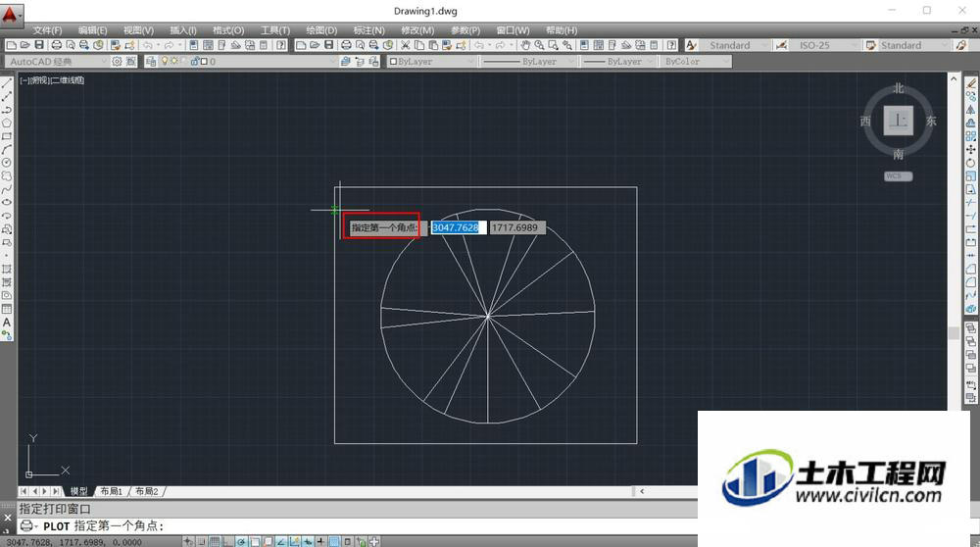Screen dimensions: 980x547
Task: Choose the Mirror modify tool
Action: [x=970, y=110]
